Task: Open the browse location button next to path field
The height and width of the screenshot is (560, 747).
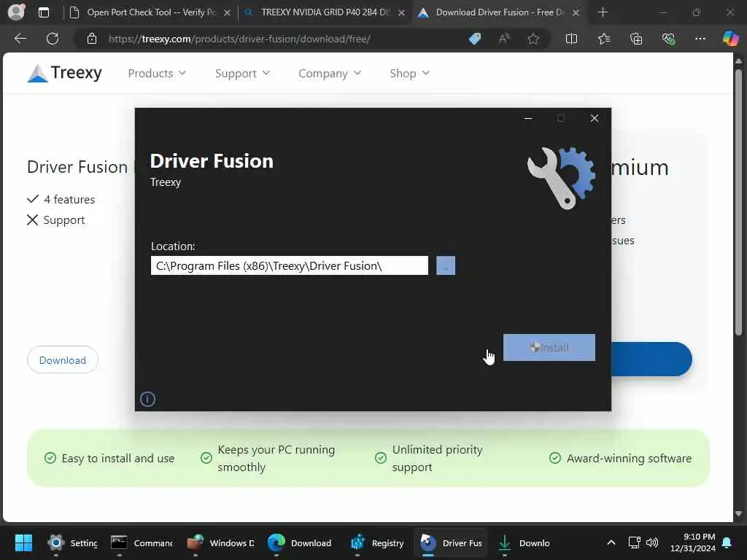Action: point(446,265)
